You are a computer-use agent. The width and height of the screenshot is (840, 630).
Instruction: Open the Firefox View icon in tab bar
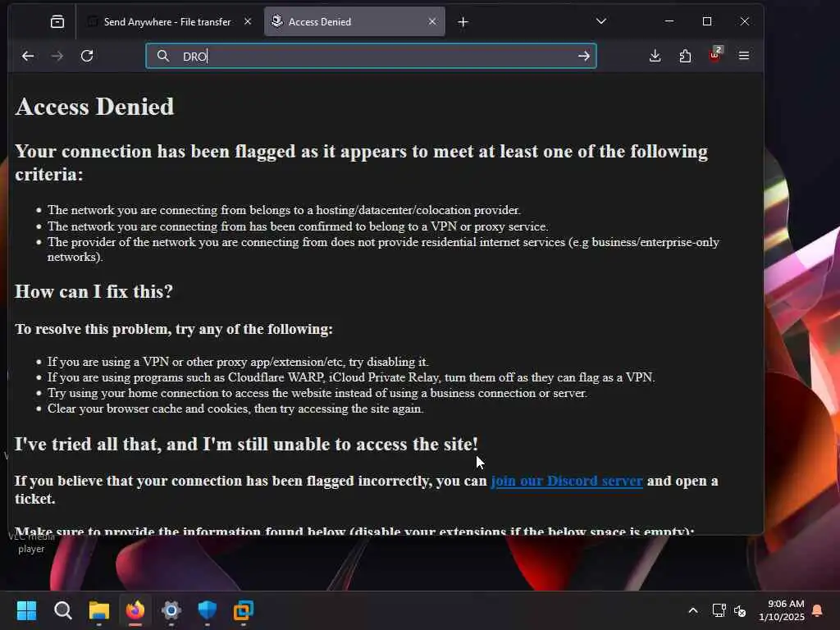pyautogui.click(x=57, y=22)
